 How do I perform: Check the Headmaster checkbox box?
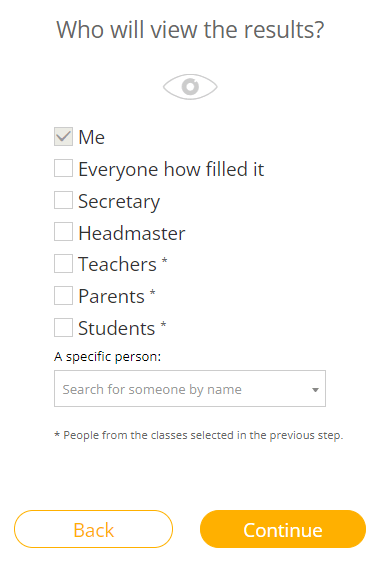tap(63, 231)
